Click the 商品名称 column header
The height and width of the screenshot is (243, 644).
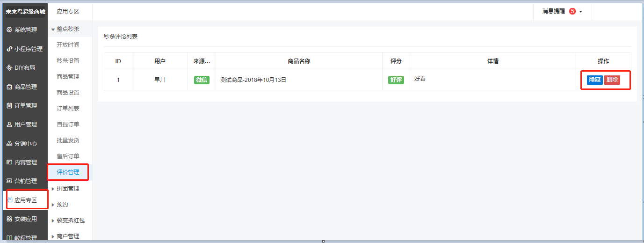pos(299,61)
